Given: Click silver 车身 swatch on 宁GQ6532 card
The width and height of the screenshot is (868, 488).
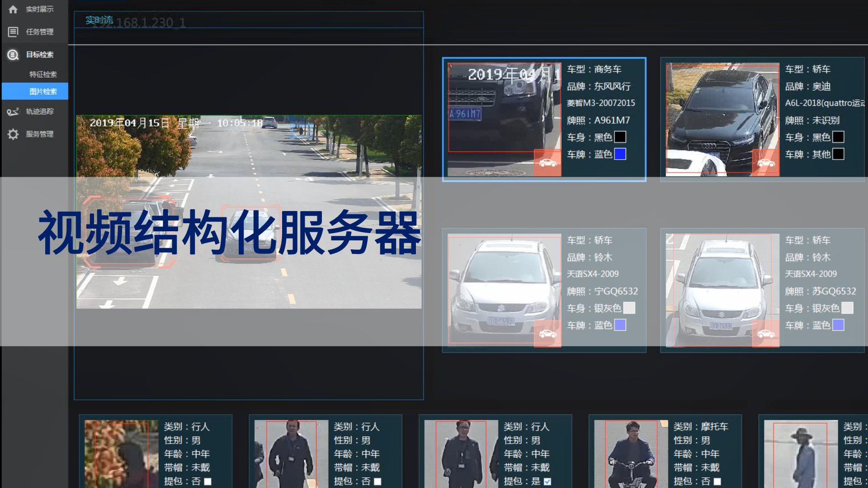Looking at the screenshot, I should pyautogui.click(x=629, y=308).
